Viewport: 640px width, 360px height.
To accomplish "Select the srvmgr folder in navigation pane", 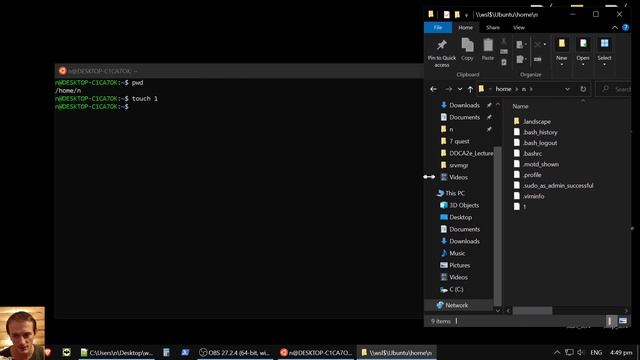I will click(x=459, y=165).
